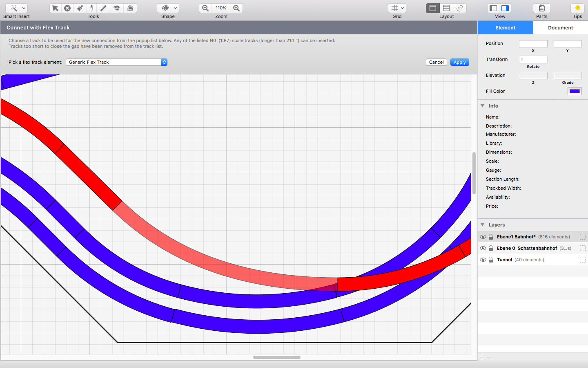Open the flex track element dropdown
588x368 pixels.
[117, 62]
